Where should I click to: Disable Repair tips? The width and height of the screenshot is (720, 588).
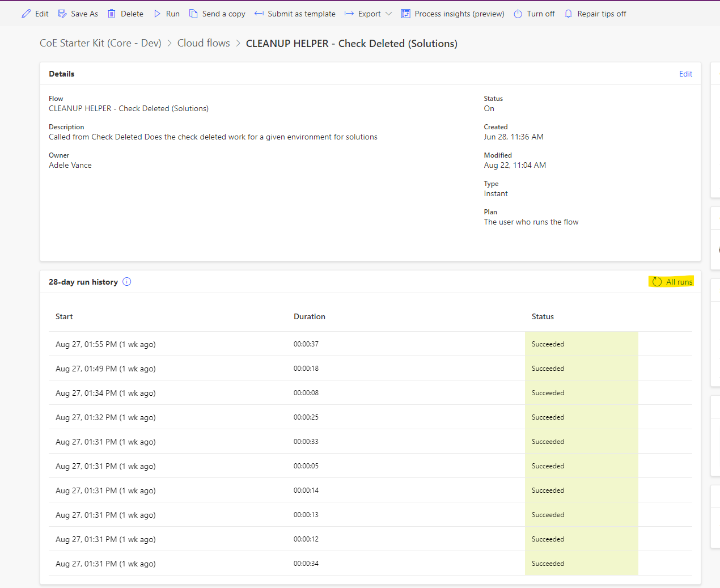(x=568, y=13)
